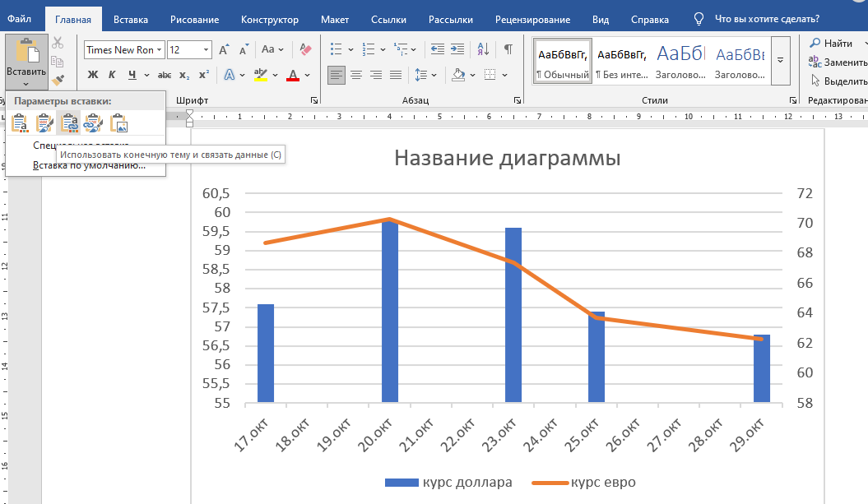Viewport: 868px width, 504px height.
Task: Click the Format Painter brush icon
Action: [58, 80]
